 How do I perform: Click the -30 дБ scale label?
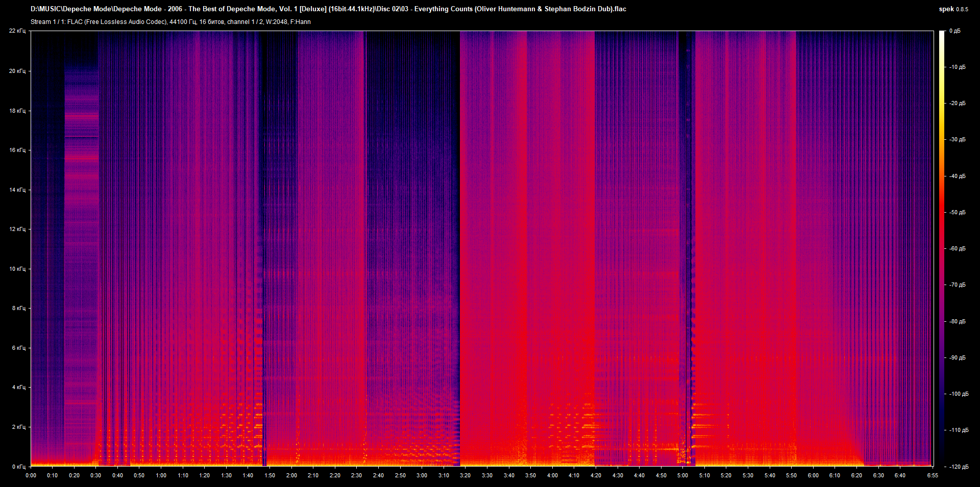click(x=957, y=140)
